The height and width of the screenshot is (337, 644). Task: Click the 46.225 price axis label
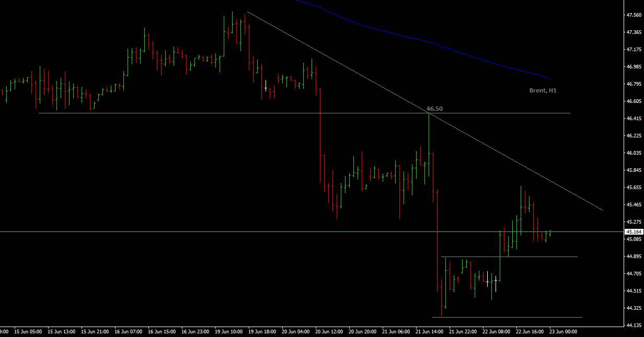pyautogui.click(x=634, y=136)
